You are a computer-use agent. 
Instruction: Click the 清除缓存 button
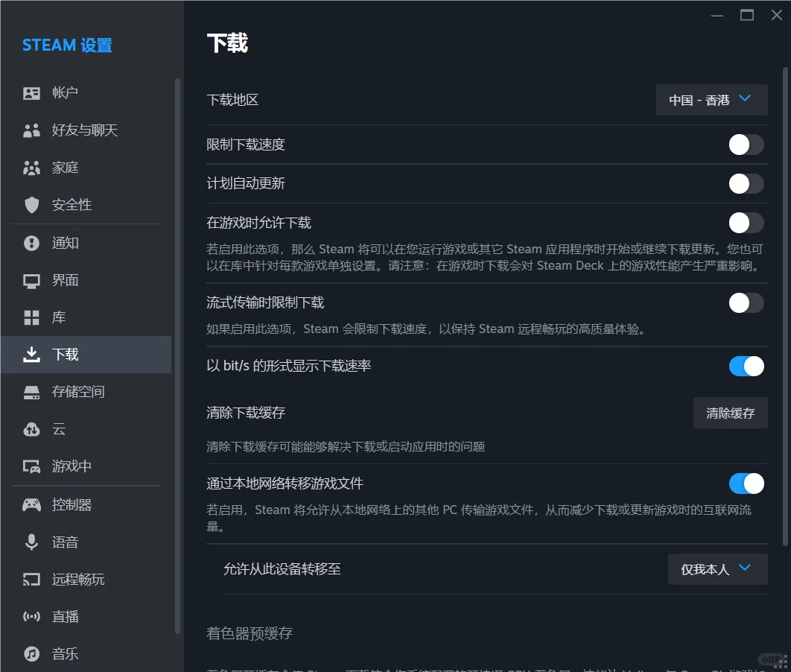(x=731, y=413)
